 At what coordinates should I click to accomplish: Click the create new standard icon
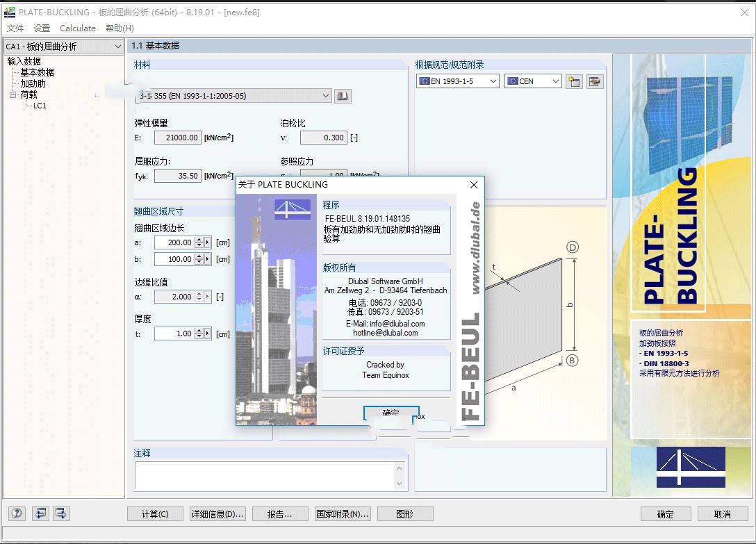573,81
